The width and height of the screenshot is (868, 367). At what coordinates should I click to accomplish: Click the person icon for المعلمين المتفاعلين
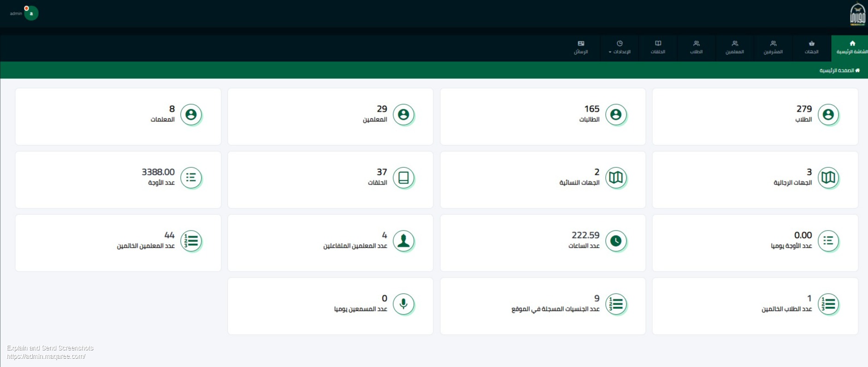(403, 241)
